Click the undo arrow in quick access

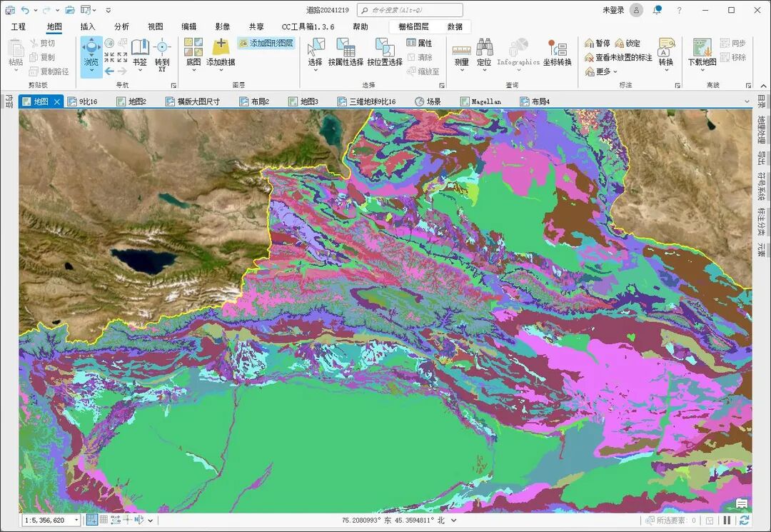25,10
